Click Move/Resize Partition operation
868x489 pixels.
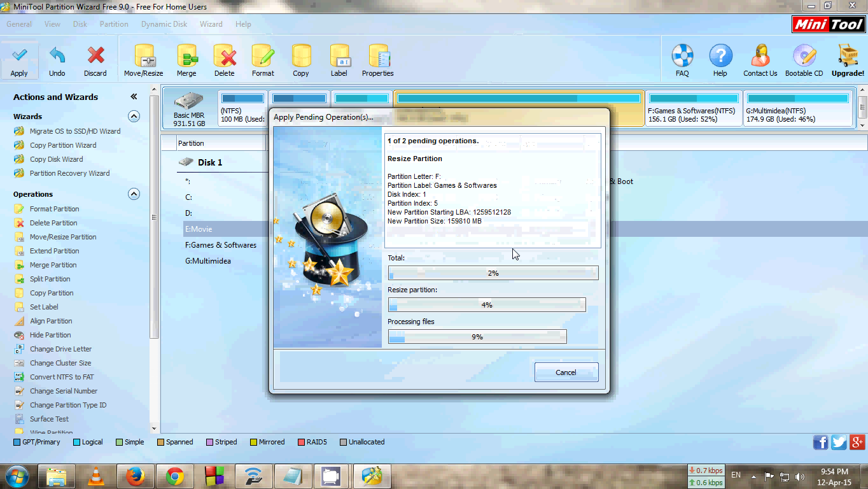pos(63,237)
